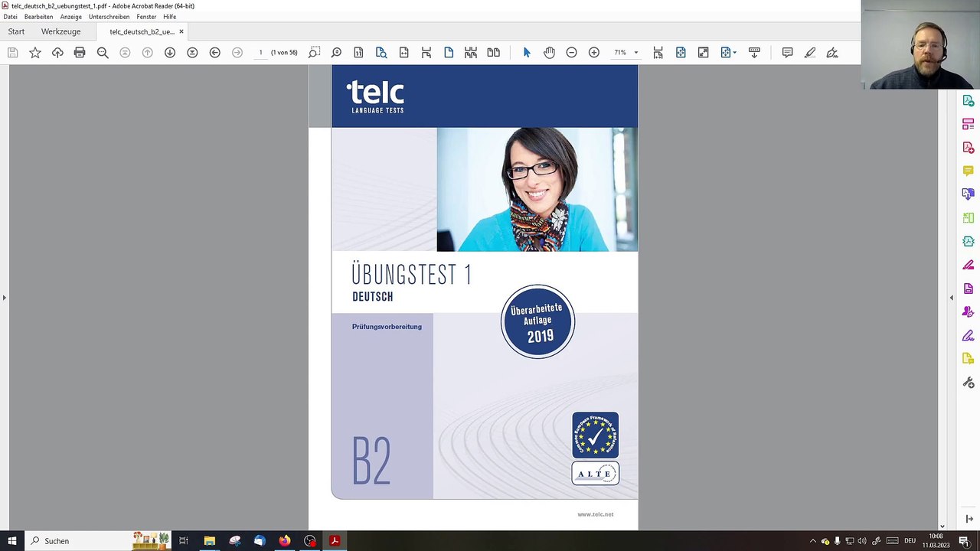Open the find-text magnifier tool
Screen dimensions: 980x551
tap(103, 52)
